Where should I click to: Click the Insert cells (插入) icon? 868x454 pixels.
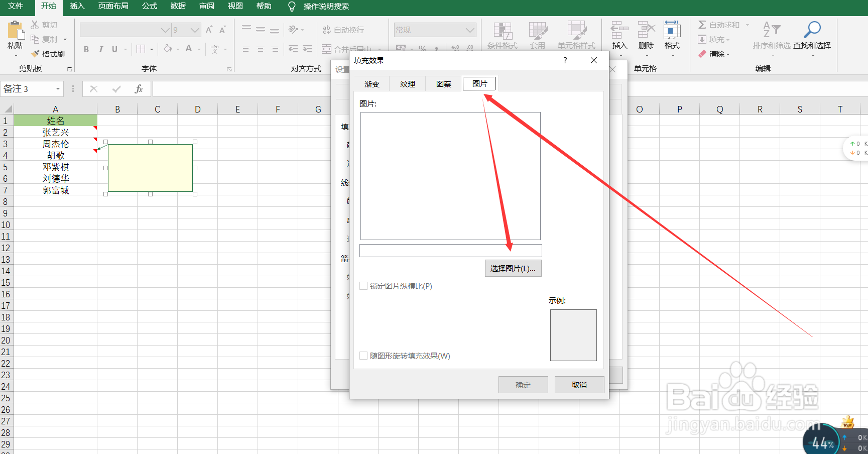[619, 30]
